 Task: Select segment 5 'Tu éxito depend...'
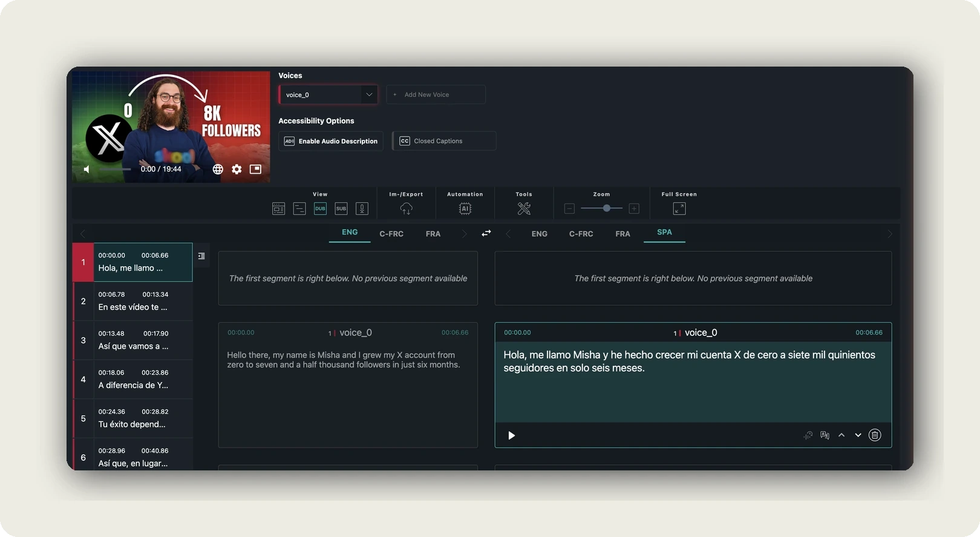(132, 418)
